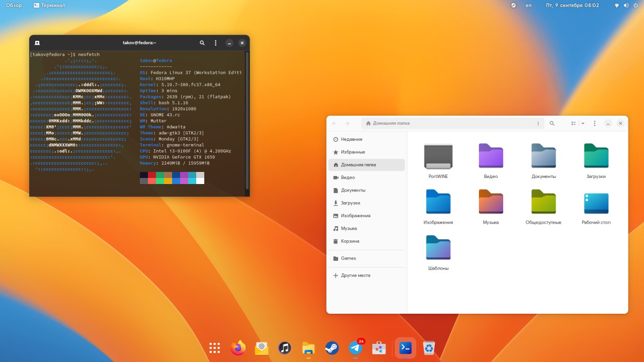
Task: Open Firefox from the dock
Action: 238,348
